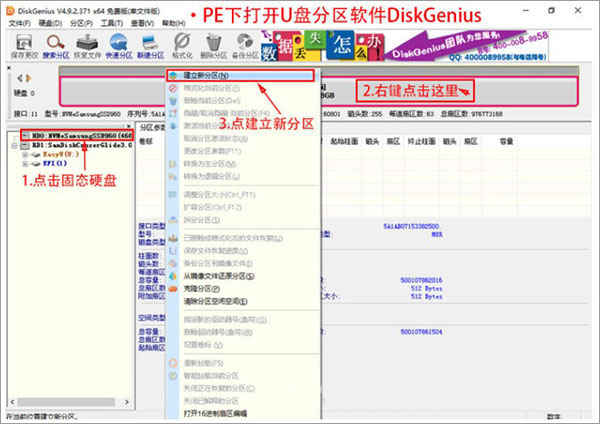The width and height of the screenshot is (600, 424).
Task: Collapse the RD1 SanDisk tree node
Action: coord(14,146)
